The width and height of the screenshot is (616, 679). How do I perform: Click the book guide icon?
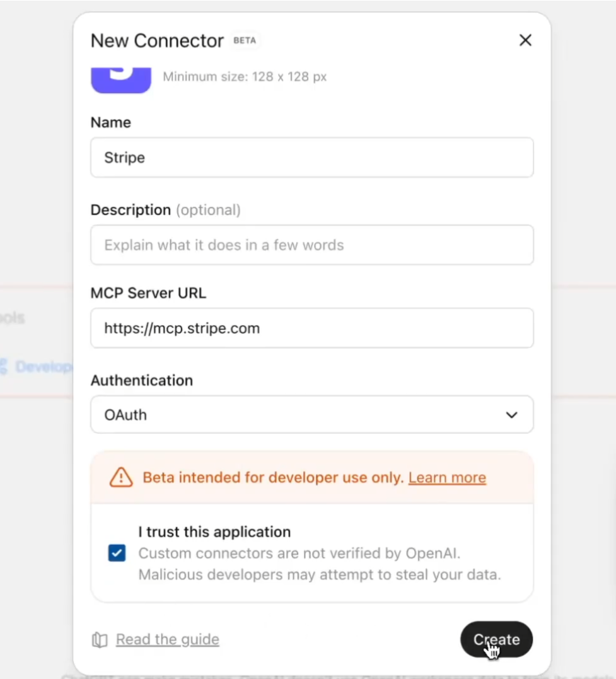click(x=100, y=639)
